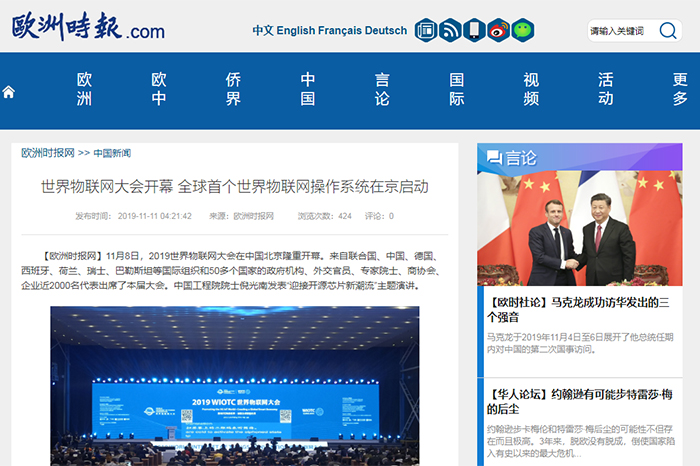Click the 欧洲時報.com site logo
The height and width of the screenshot is (466, 700).
tap(88, 28)
